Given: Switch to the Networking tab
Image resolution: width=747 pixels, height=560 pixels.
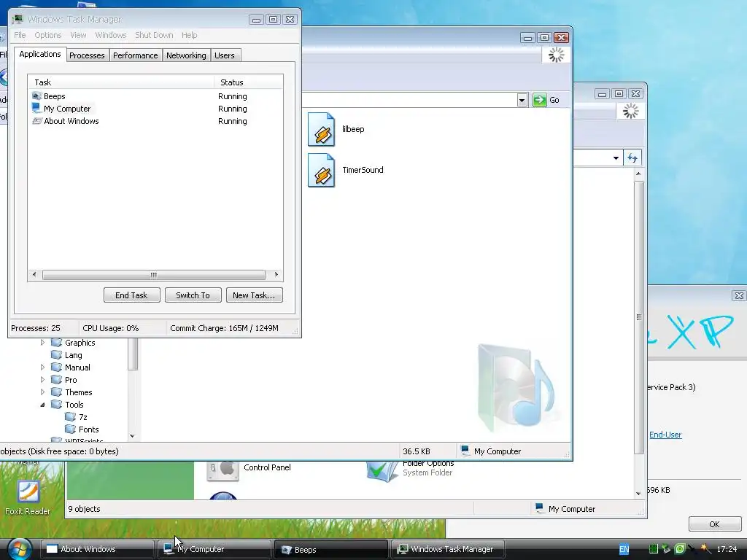Looking at the screenshot, I should [x=186, y=55].
